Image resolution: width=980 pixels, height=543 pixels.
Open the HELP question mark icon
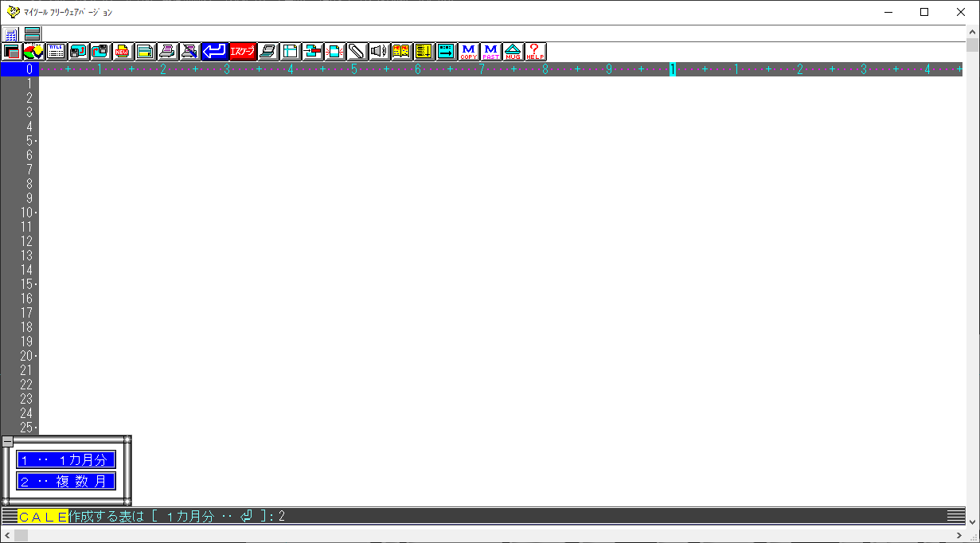click(x=535, y=52)
